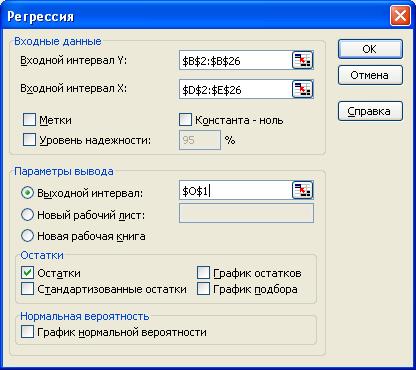The image size is (416, 370).
Task: Open help with Справка button
Action: tap(370, 111)
